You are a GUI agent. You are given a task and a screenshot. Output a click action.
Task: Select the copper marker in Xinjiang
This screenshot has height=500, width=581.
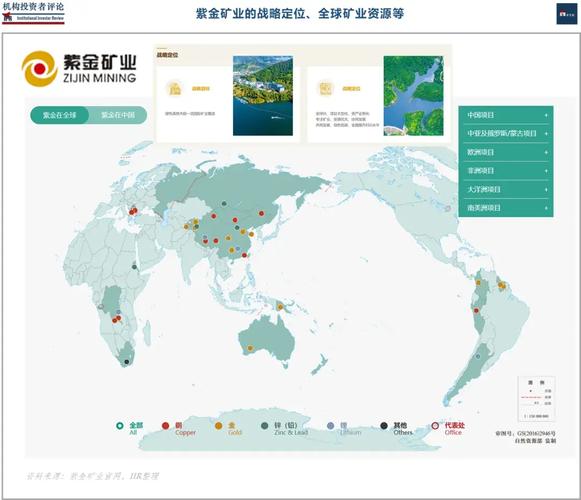coord(214,216)
